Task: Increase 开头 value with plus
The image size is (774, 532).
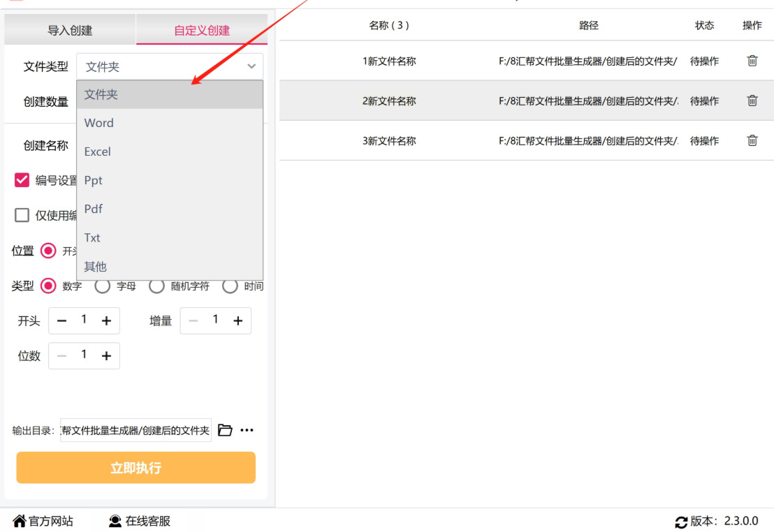Action: [106, 320]
